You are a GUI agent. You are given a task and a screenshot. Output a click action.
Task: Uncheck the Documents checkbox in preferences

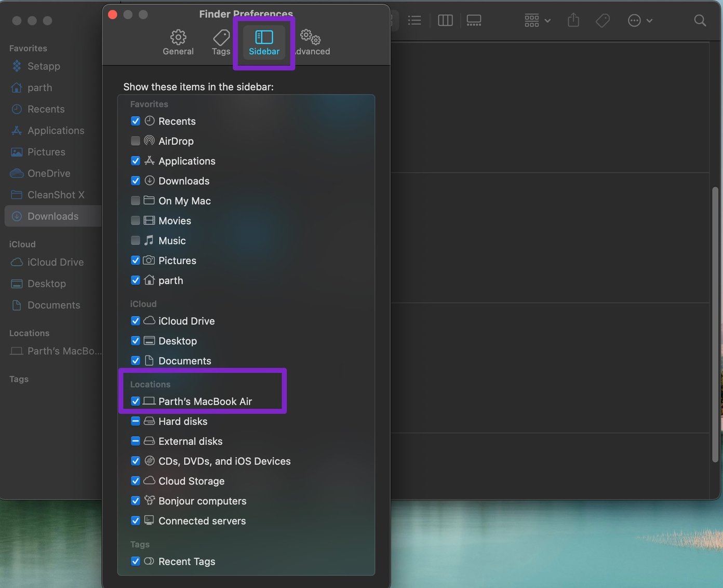(136, 360)
